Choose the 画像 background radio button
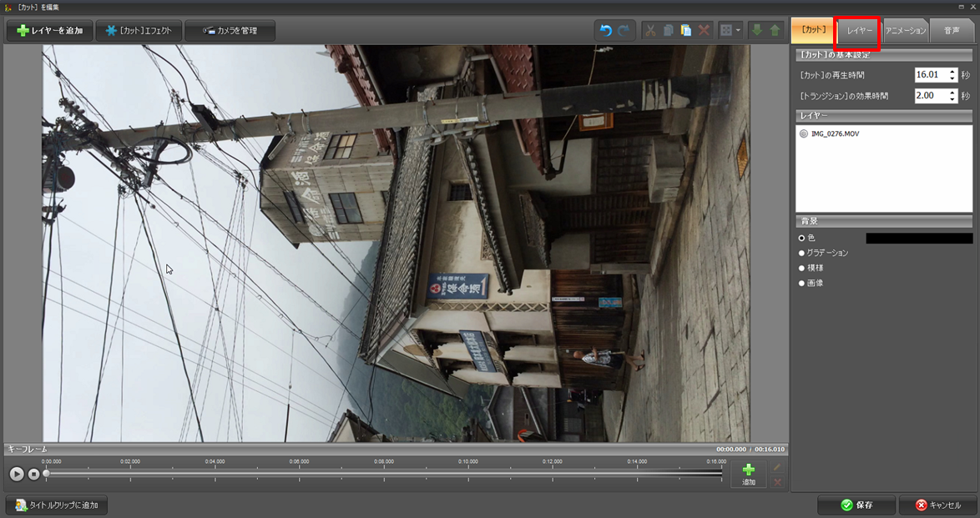The width and height of the screenshot is (980, 518). coord(802,283)
